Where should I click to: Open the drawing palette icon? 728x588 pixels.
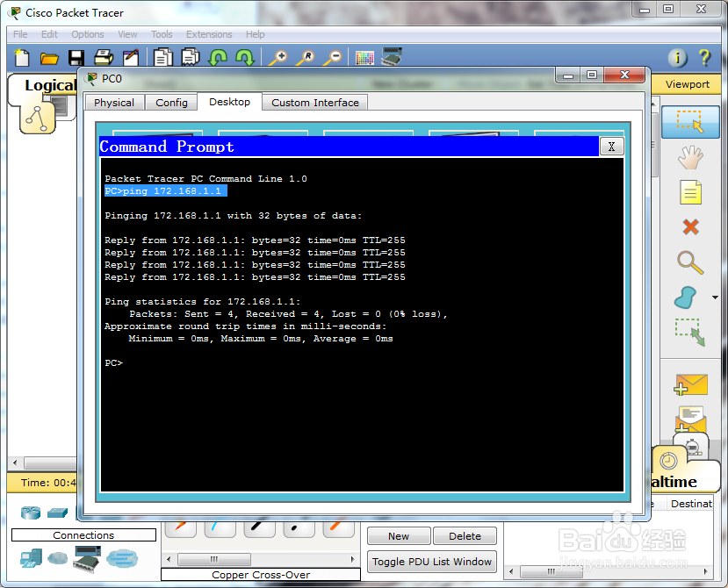point(364,58)
